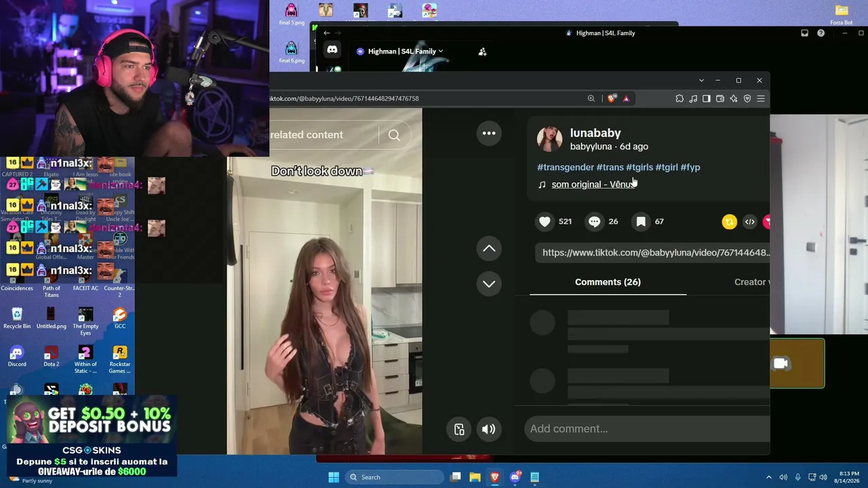Screen dimensions: 868x488
Task: Select the final 5.png desktop file
Action: tap(292, 14)
